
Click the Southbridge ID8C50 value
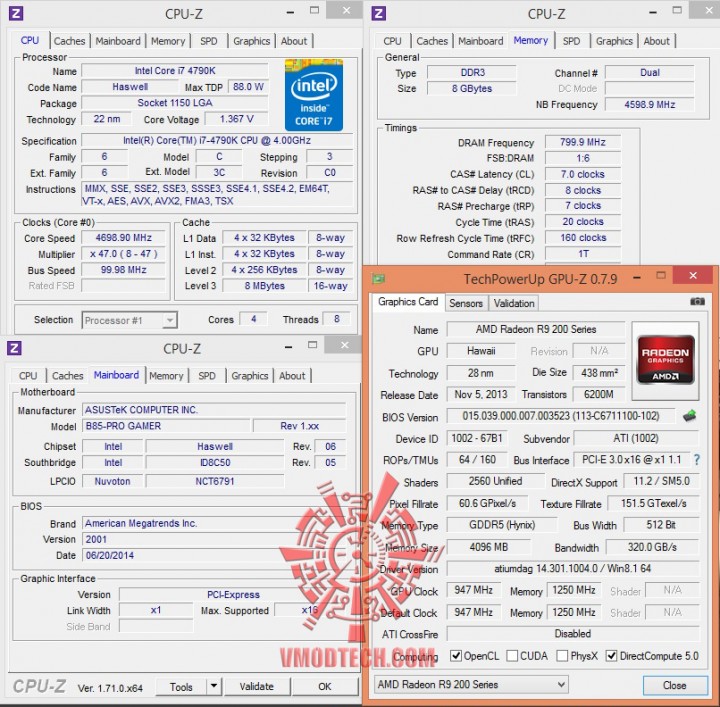point(215,462)
